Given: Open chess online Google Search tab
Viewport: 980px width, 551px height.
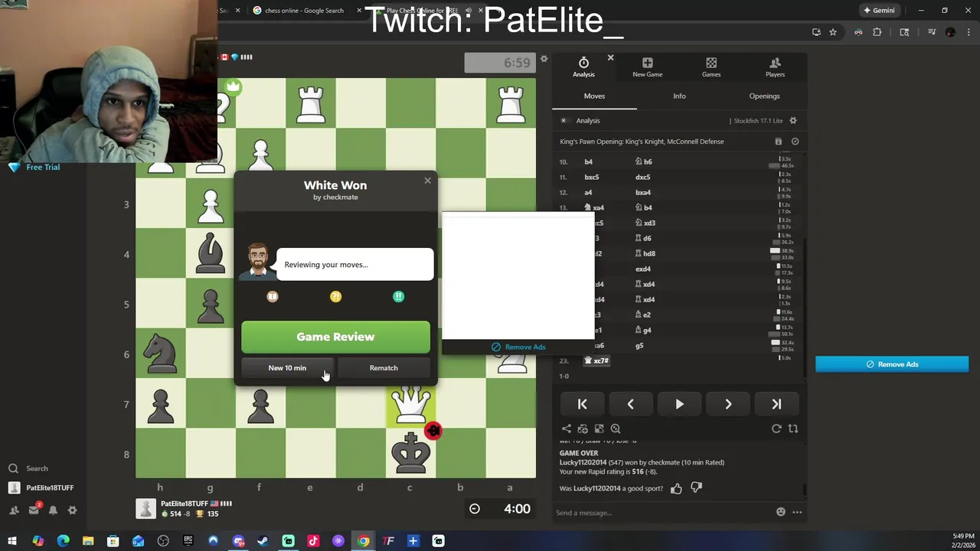Looking at the screenshot, I should pyautogui.click(x=305, y=11).
